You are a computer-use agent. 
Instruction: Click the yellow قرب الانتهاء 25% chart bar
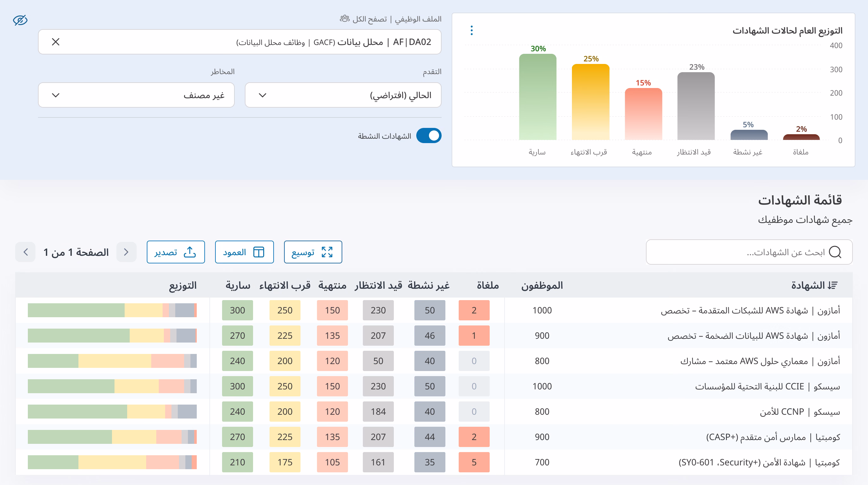point(590,102)
